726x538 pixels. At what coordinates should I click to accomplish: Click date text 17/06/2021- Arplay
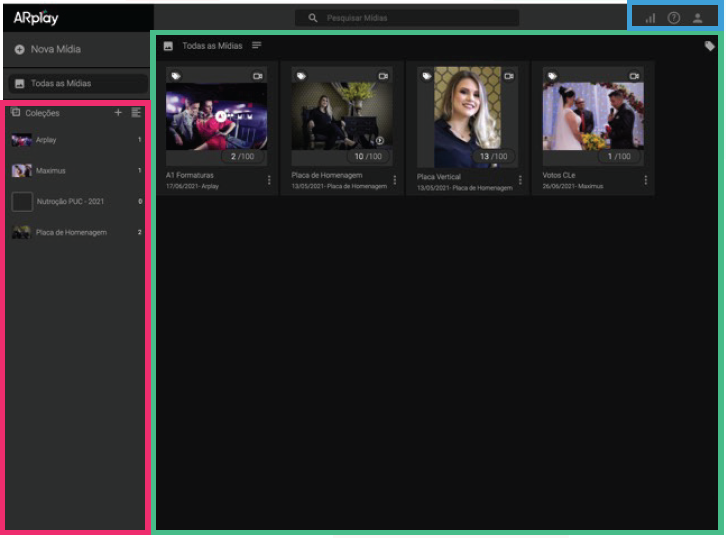(x=193, y=186)
